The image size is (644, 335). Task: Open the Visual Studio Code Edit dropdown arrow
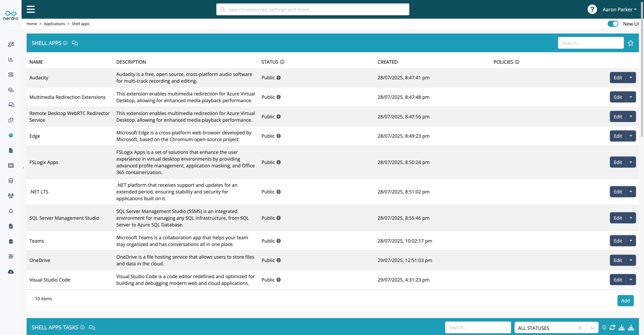tap(631, 280)
